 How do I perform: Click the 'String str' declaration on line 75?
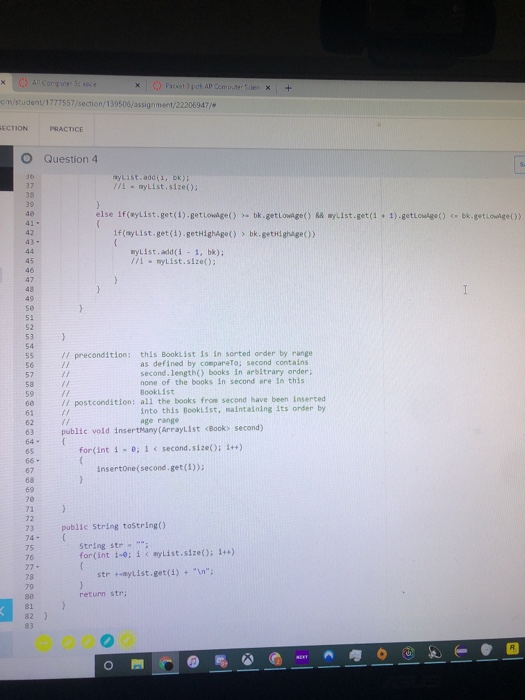click(x=114, y=546)
